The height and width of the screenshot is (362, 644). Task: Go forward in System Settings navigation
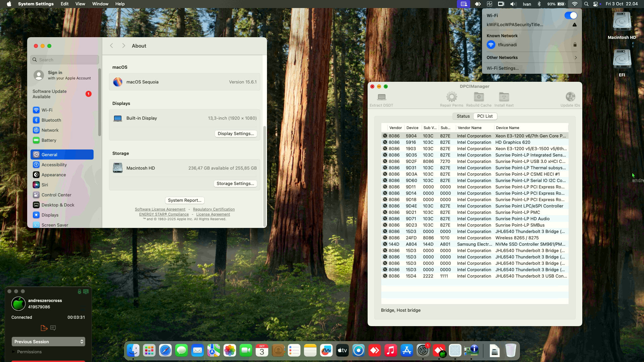point(123,46)
